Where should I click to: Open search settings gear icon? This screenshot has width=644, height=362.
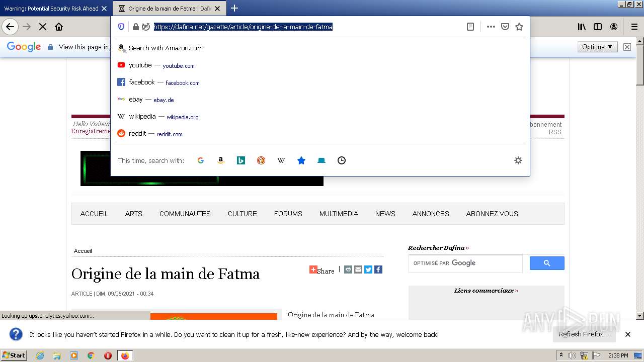(518, 160)
